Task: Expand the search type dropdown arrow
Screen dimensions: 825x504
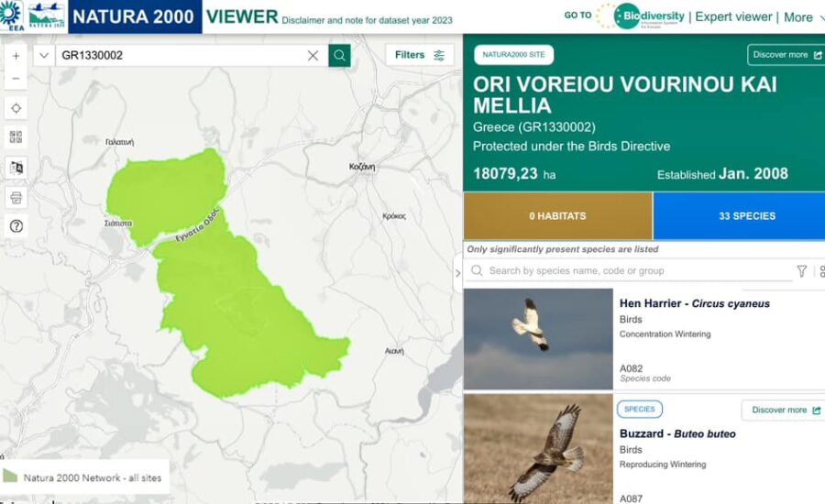Action: [x=44, y=55]
